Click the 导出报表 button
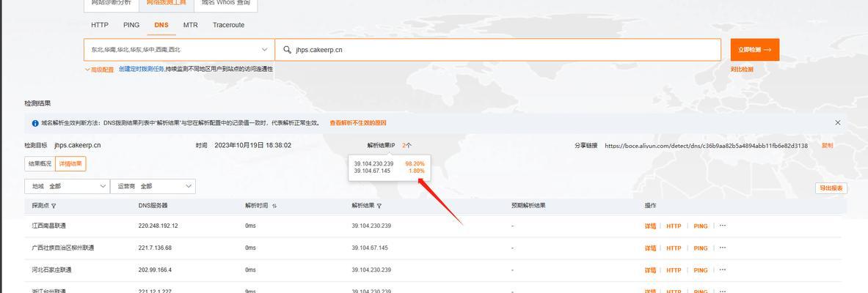The width and height of the screenshot is (868, 293). (x=831, y=188)
